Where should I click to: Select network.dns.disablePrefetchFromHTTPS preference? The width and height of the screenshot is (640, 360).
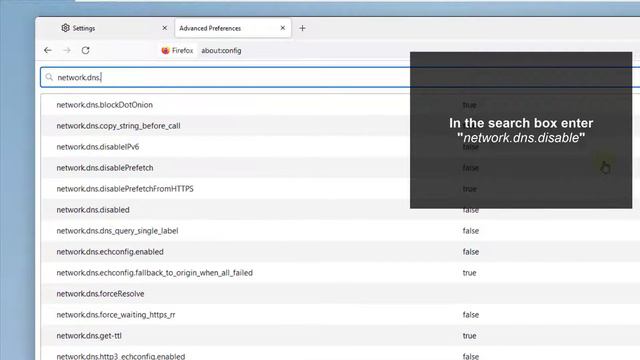[x=125, y=189]
